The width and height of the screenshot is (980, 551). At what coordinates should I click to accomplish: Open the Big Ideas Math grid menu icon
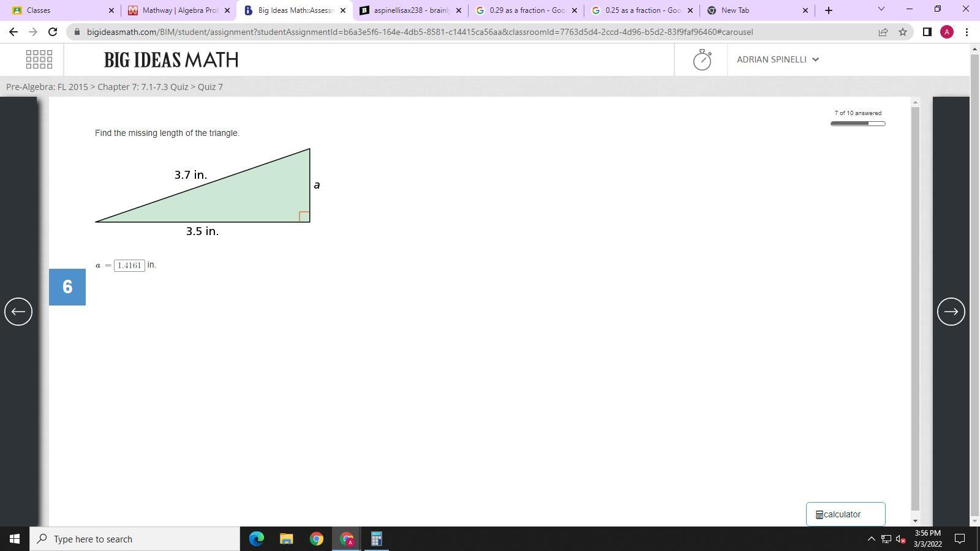[x=39, y=59]
